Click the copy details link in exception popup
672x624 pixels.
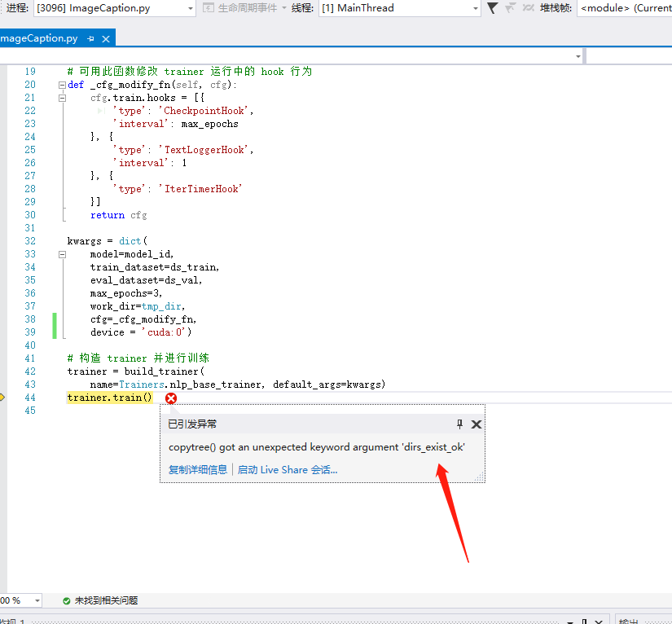(x=198, y=470)
